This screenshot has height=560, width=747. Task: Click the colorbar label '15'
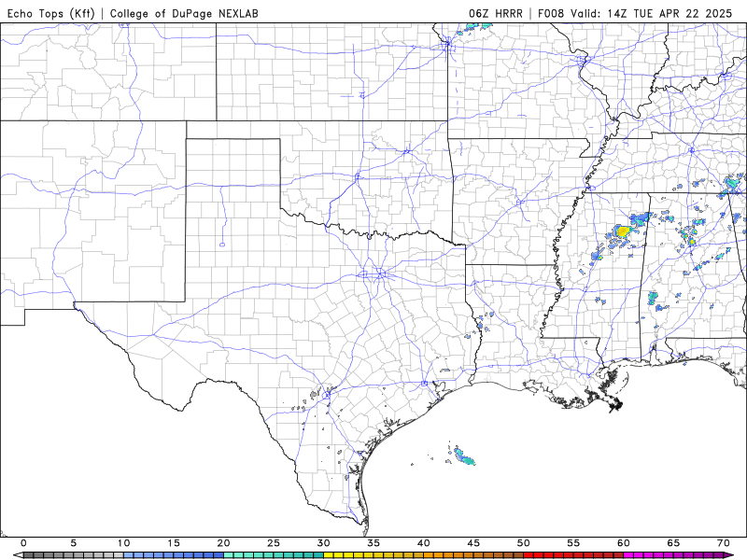point(174,543)
